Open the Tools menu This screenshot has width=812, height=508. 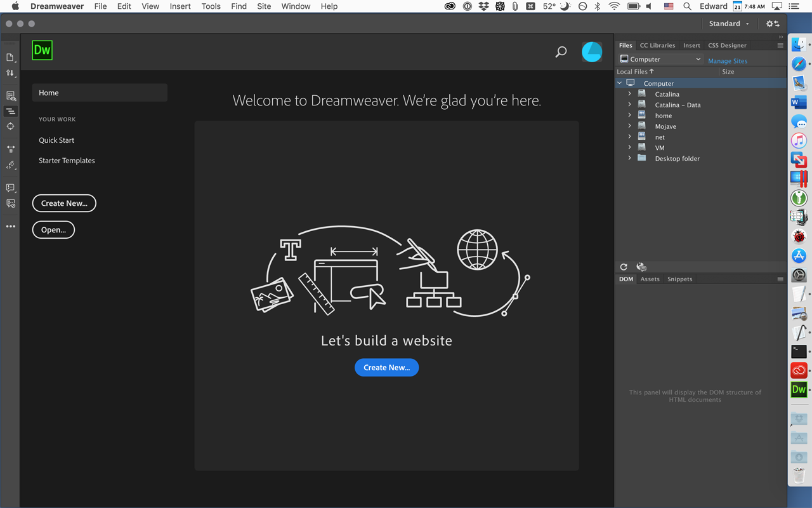211,6
